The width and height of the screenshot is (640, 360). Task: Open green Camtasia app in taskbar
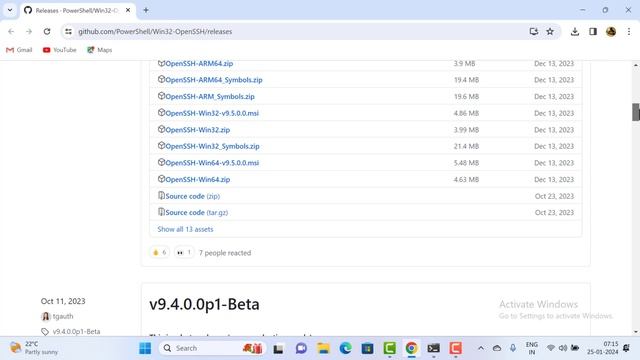coord(390,348)
